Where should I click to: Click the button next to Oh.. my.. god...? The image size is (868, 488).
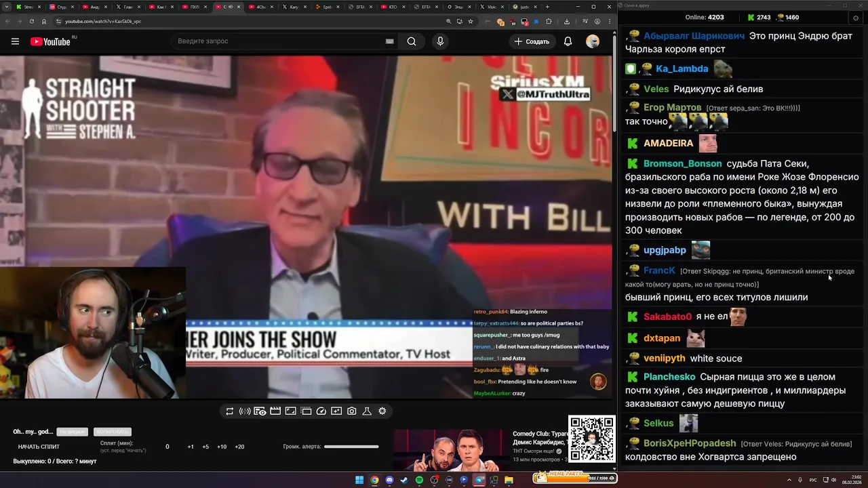tap(72, 432)
